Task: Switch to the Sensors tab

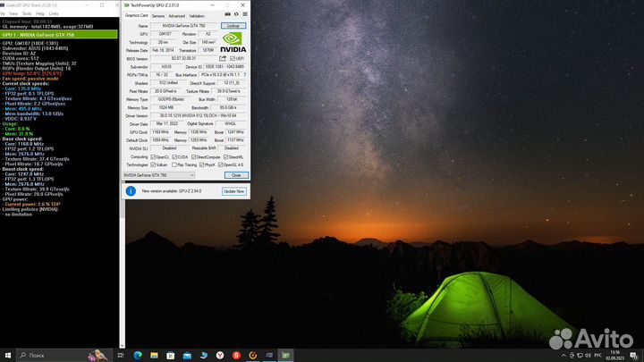Action: (x=157, y=15)
